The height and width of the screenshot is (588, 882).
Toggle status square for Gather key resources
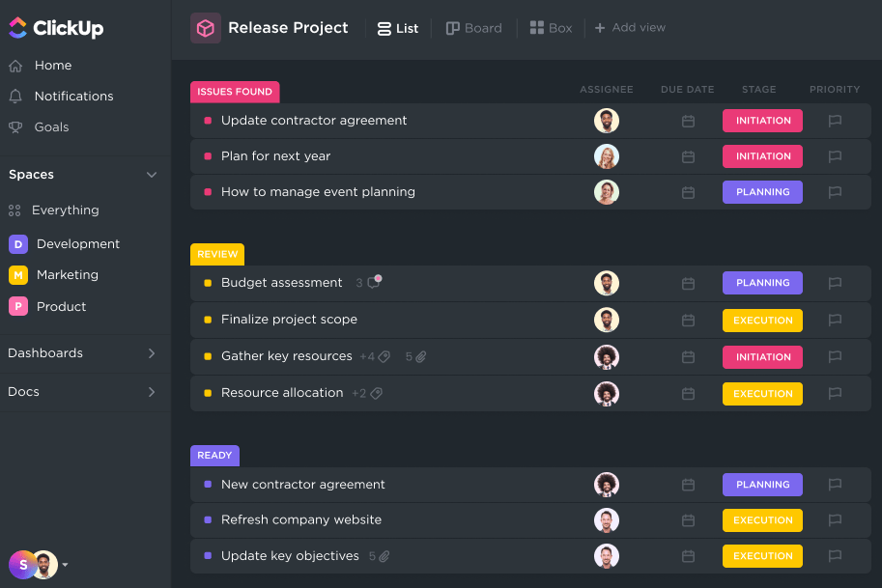pos(208,356)
